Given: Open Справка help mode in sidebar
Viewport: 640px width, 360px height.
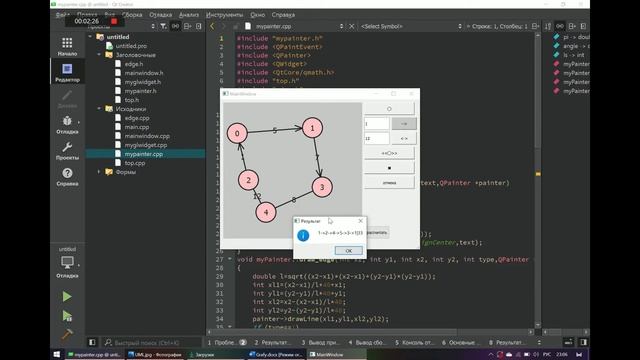Looking at the screenshot, I should coord(67,177).
